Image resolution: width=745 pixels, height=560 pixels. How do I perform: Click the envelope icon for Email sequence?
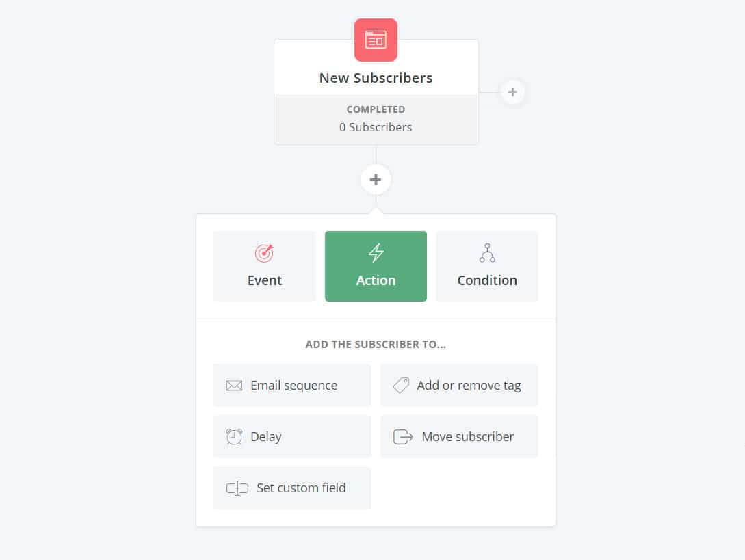tap(234, 386)
